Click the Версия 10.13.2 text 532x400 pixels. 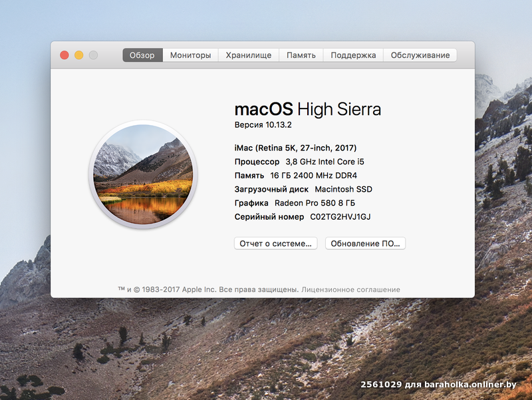pos(263,125)
